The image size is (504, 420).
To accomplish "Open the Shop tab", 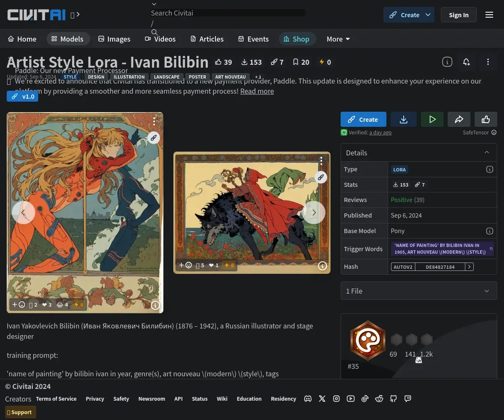I will click(297, 39).
